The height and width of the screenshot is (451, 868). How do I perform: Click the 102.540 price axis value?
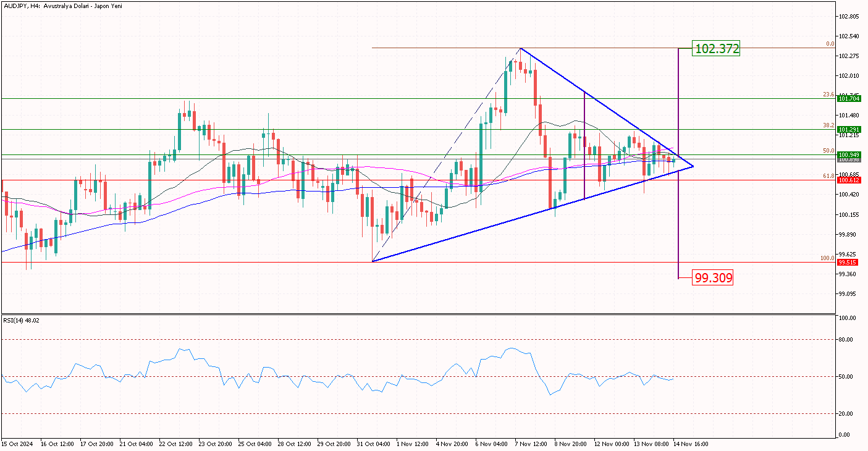849,36
